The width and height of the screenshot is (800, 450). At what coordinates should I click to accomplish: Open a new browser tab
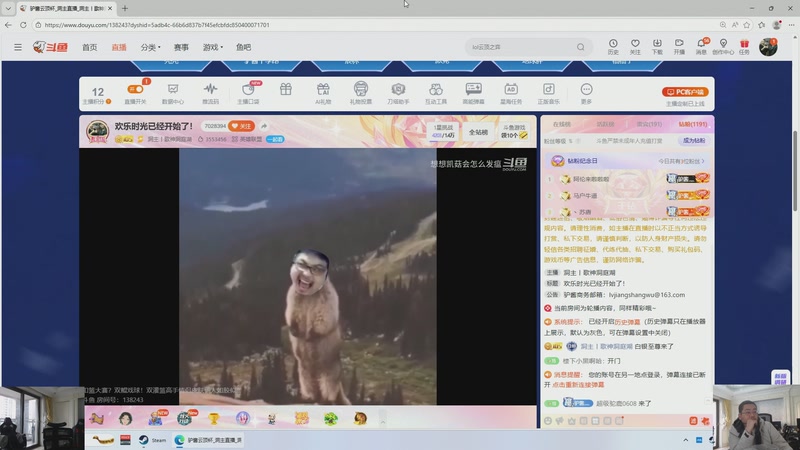tap(125, 8)
